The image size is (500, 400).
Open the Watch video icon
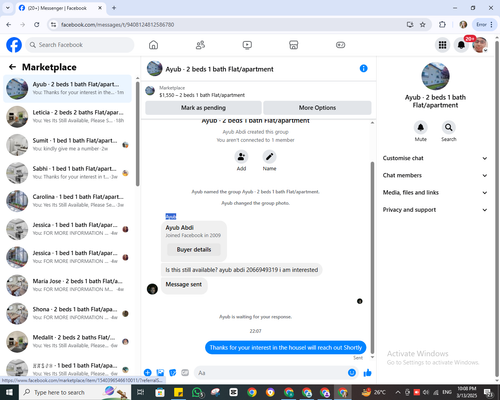point(247,45)
